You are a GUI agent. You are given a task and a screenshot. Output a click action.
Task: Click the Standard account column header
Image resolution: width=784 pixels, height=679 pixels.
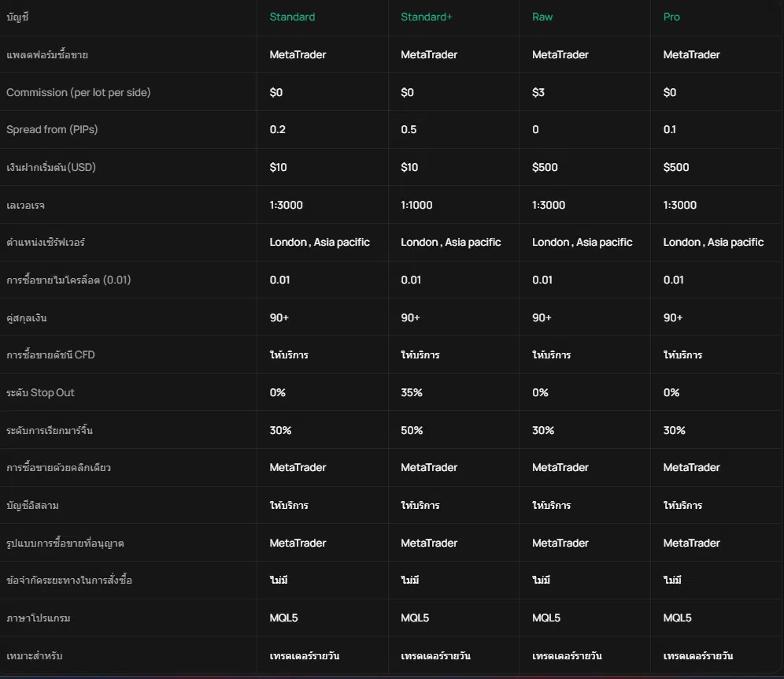point(292,17)
